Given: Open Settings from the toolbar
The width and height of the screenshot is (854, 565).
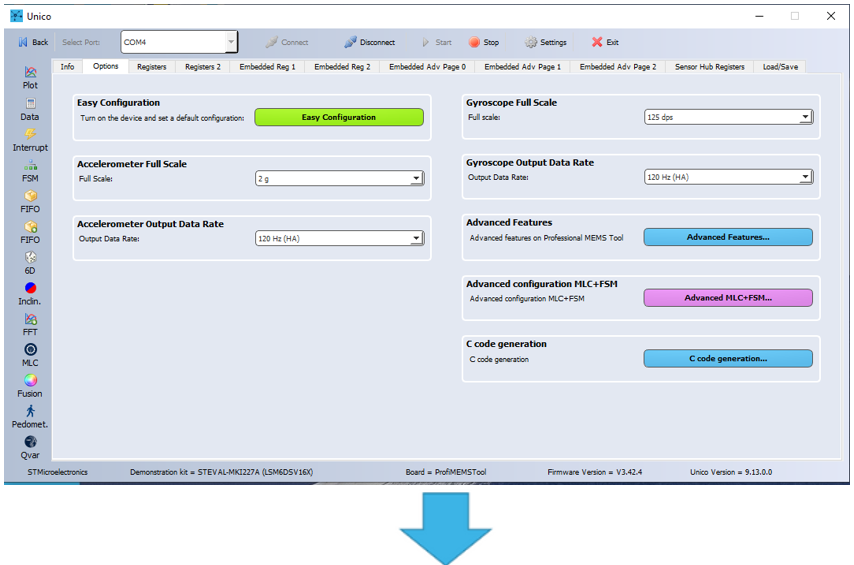Looking at the screenshot, I should [545, 42].
